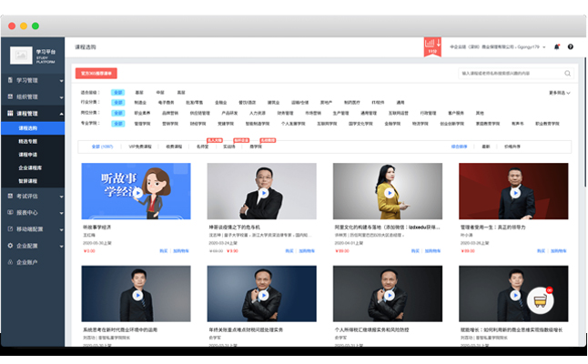Open the account dropdown next to Ggongyi179

(544, 47)
